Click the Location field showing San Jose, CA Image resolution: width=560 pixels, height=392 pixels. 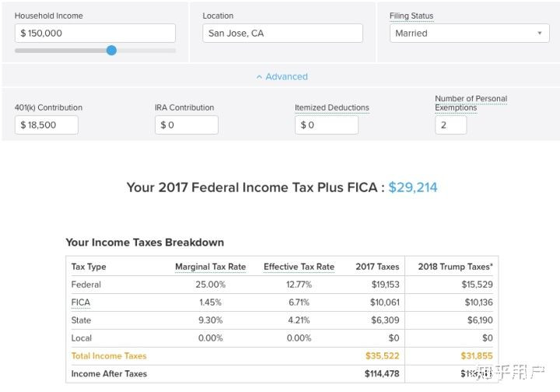282,33
